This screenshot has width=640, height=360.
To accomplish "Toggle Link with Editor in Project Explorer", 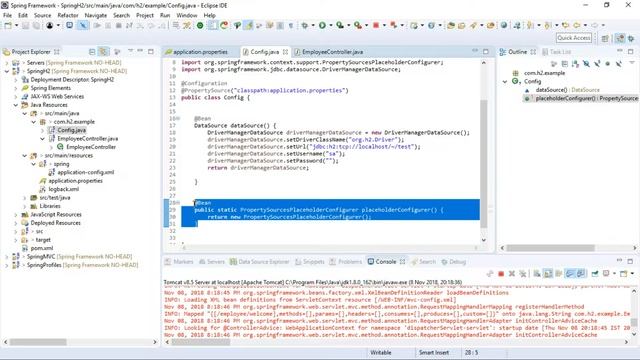I will (x=104, y=52).
